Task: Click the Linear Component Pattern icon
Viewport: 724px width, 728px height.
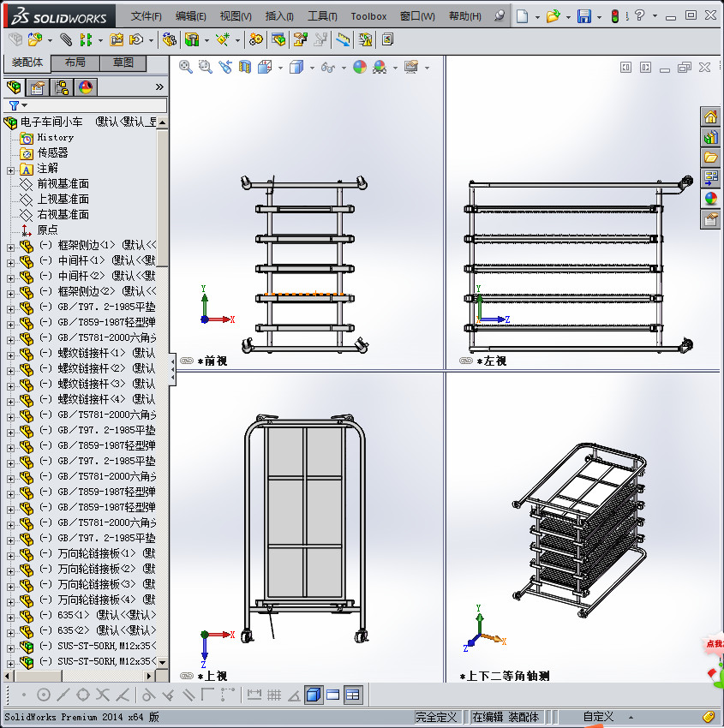Action: [86, 40]
